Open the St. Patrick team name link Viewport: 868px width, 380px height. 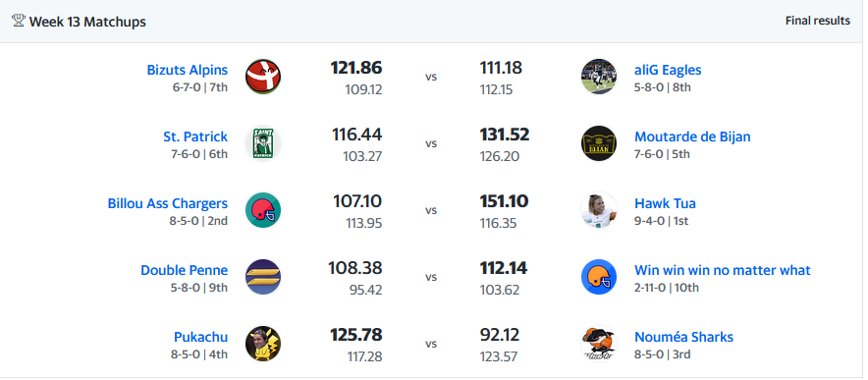pyautogui.click(x=195, y=136)
